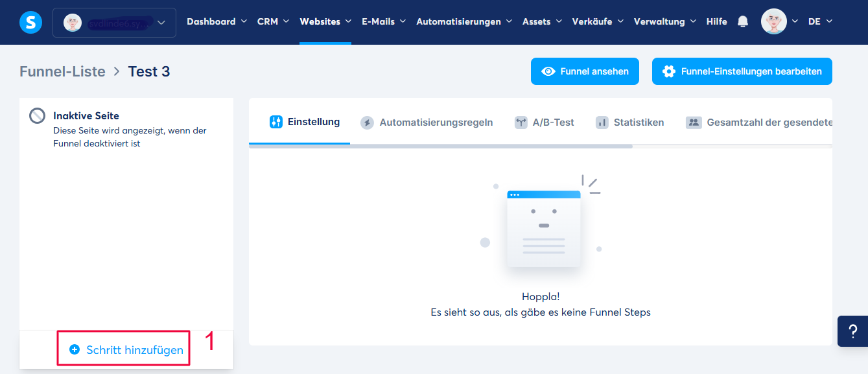Click the A/B-Test split icon
Screen dimensions: 868x374
[521, 123]
